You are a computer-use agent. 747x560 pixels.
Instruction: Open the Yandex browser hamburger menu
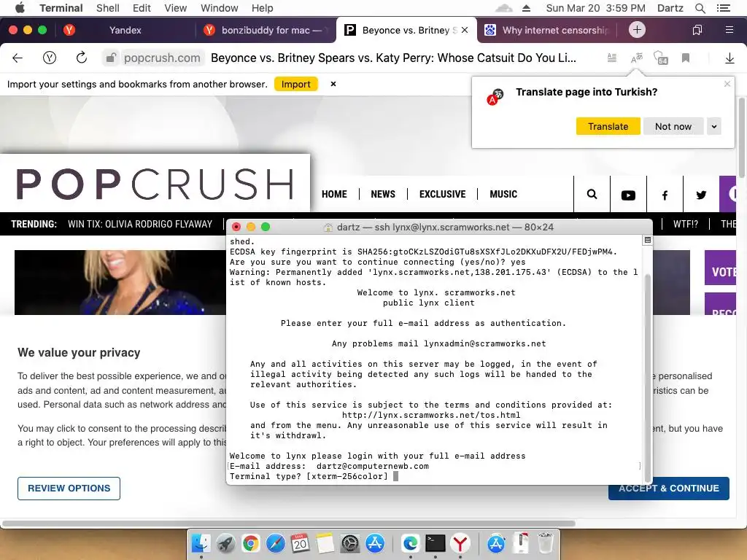click(x=729, y=30)
